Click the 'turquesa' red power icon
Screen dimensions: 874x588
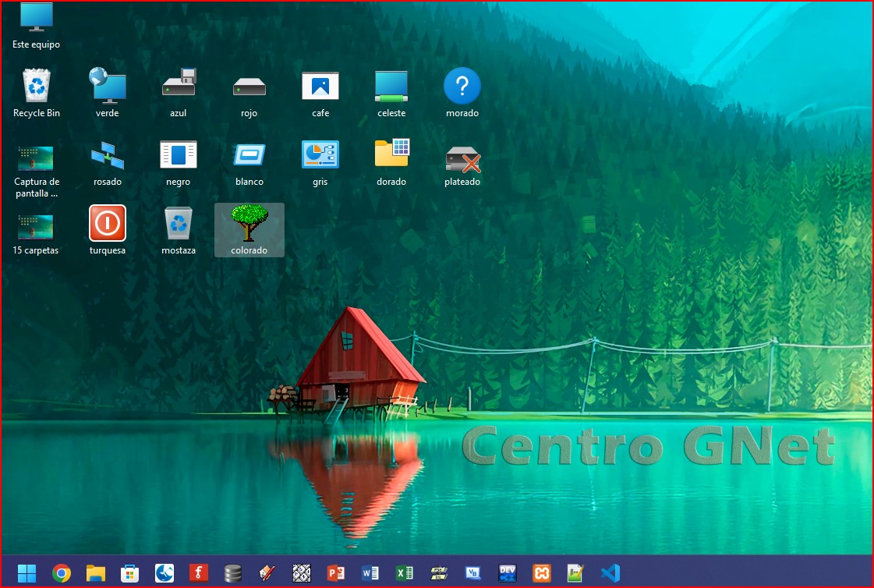108,224
